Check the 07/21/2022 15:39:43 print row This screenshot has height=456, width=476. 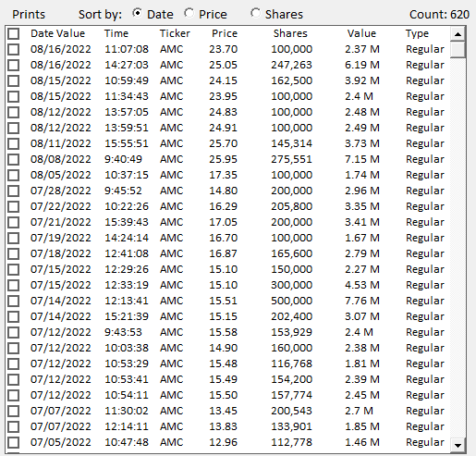[14, 222]
